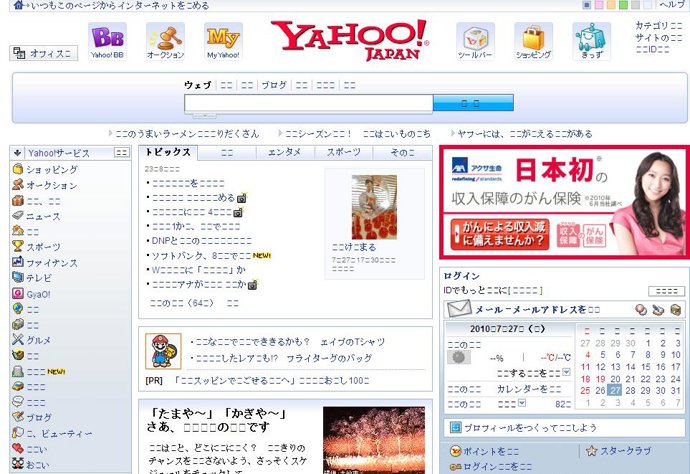Click the camera icon on the アナ headline
The width and height of the screenshot is (690, 474).
pyautogui.click(x=252, y=285)
